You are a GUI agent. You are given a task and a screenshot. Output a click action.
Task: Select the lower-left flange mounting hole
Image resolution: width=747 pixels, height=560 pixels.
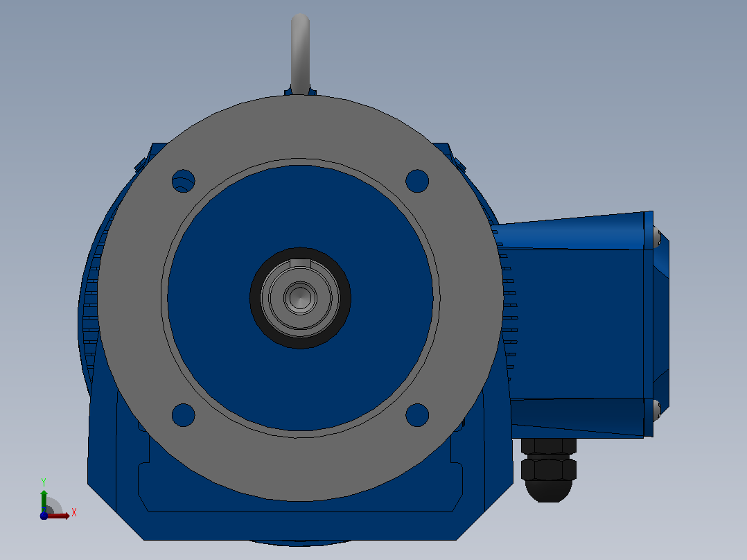(x=184, y=415)
